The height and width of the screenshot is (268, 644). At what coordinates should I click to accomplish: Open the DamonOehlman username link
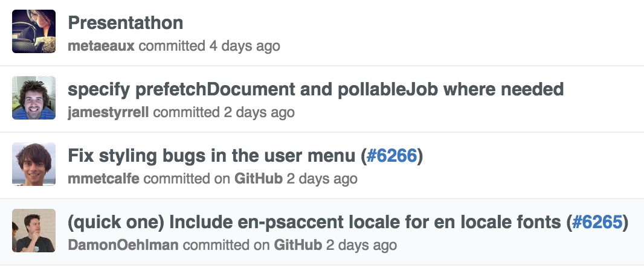tap(123, 245)
